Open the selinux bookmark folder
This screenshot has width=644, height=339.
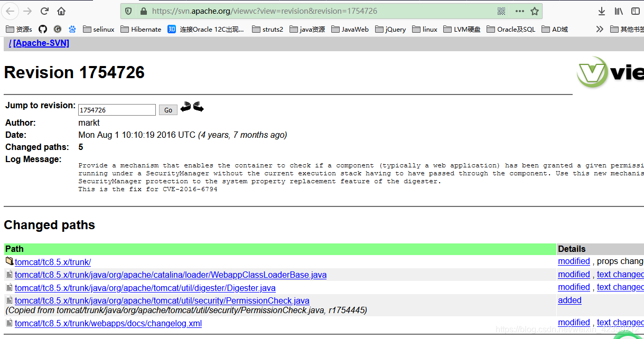coord(99,29)
